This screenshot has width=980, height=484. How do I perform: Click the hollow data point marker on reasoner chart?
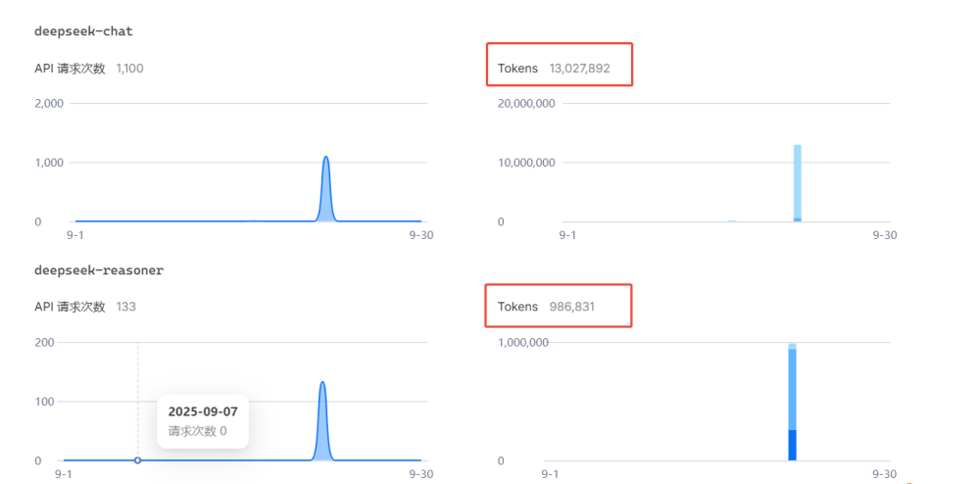pyautogui.click(x=137, y=460)
